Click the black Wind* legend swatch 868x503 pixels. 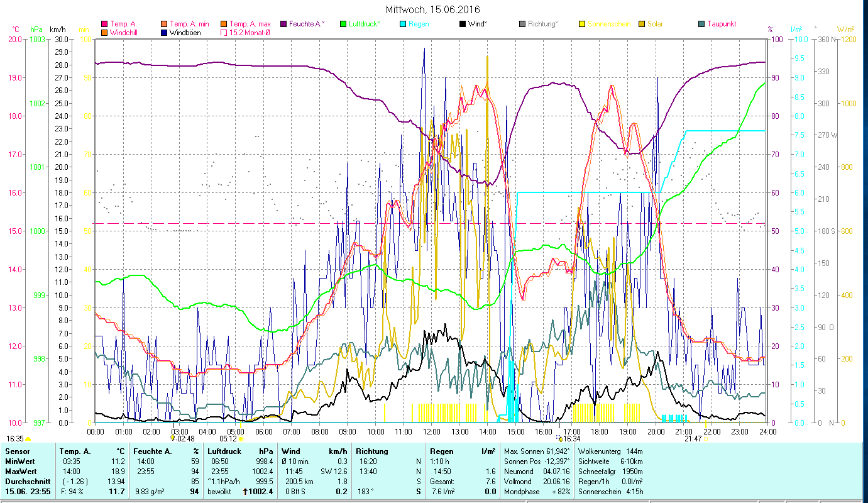(x=462, y=24)
